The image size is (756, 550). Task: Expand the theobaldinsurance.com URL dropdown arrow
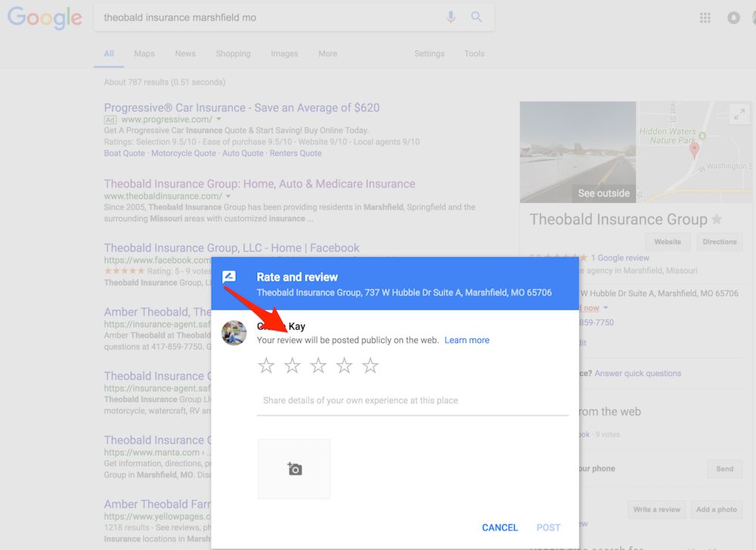[228, 196]
